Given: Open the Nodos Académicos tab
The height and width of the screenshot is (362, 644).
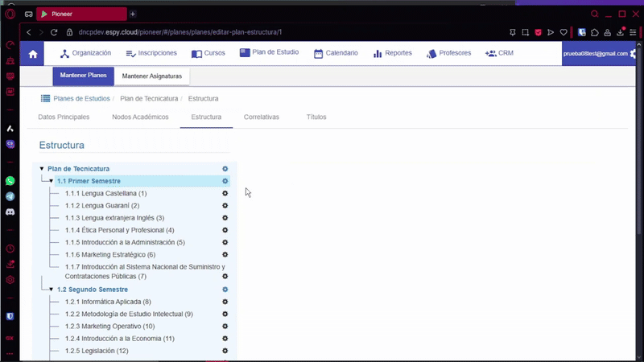Looking at the screenshot, I should point(140,117).
